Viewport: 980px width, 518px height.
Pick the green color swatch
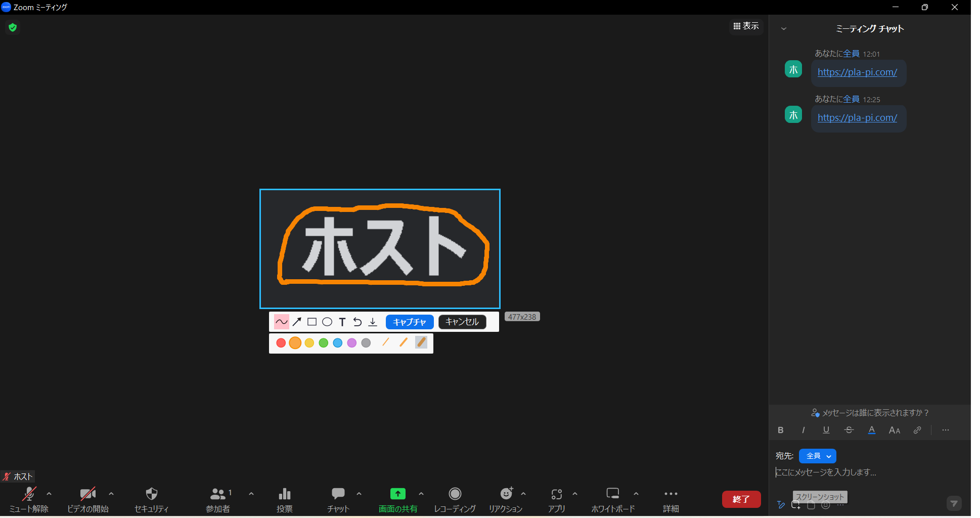[x=324, y=343]
